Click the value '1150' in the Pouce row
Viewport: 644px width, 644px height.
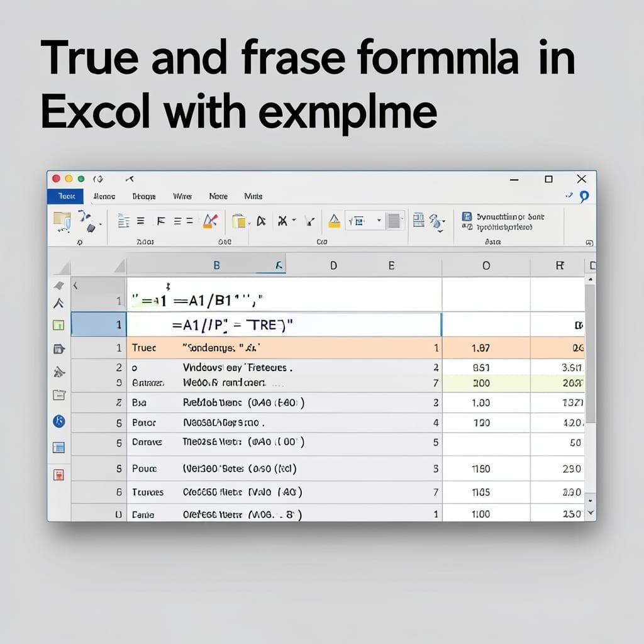tap(480, 469)
